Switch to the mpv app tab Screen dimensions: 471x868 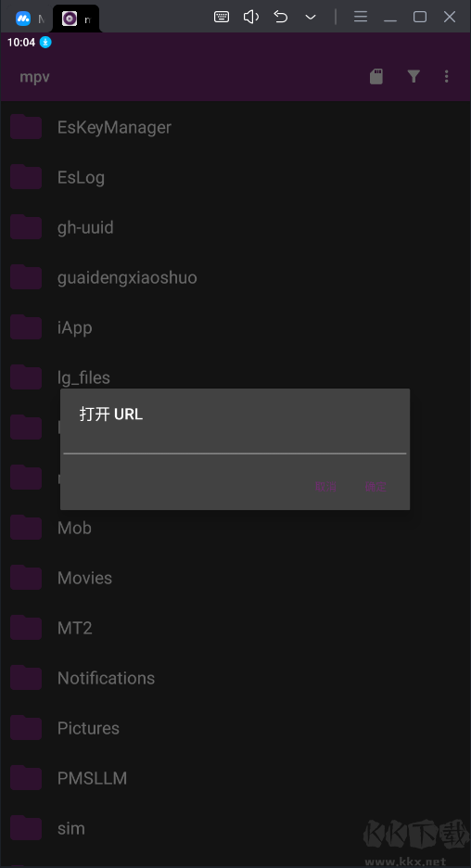76,19
